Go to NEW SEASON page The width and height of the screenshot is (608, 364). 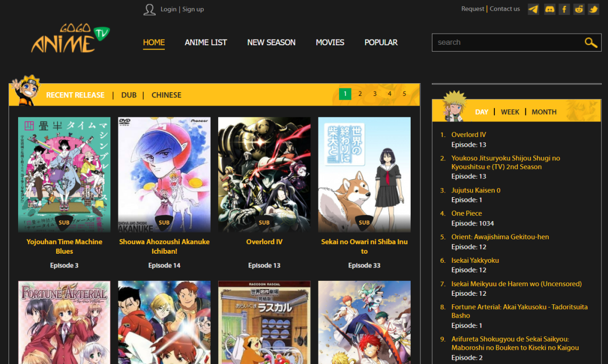(271, 42)
